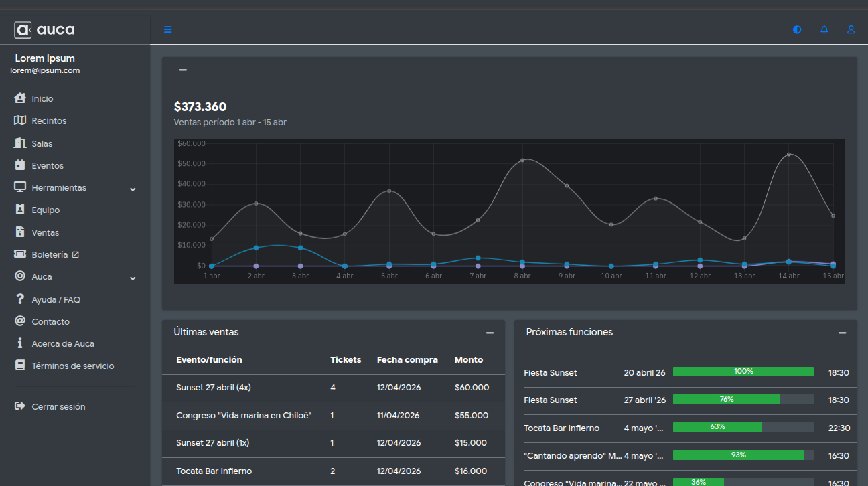Image resolution: width=868 pixels, height=486 pixels.
Task: Open the Equipo page
Action: click(x=46, y=210)
